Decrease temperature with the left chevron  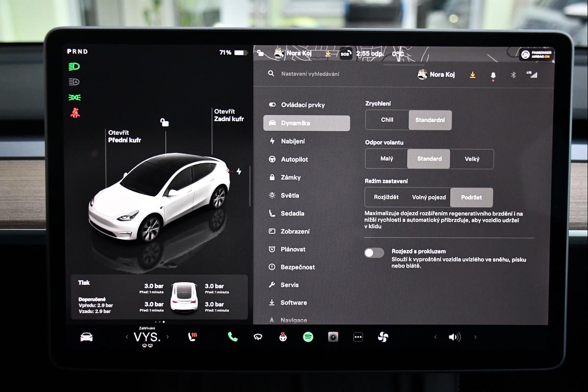[127, 337]
